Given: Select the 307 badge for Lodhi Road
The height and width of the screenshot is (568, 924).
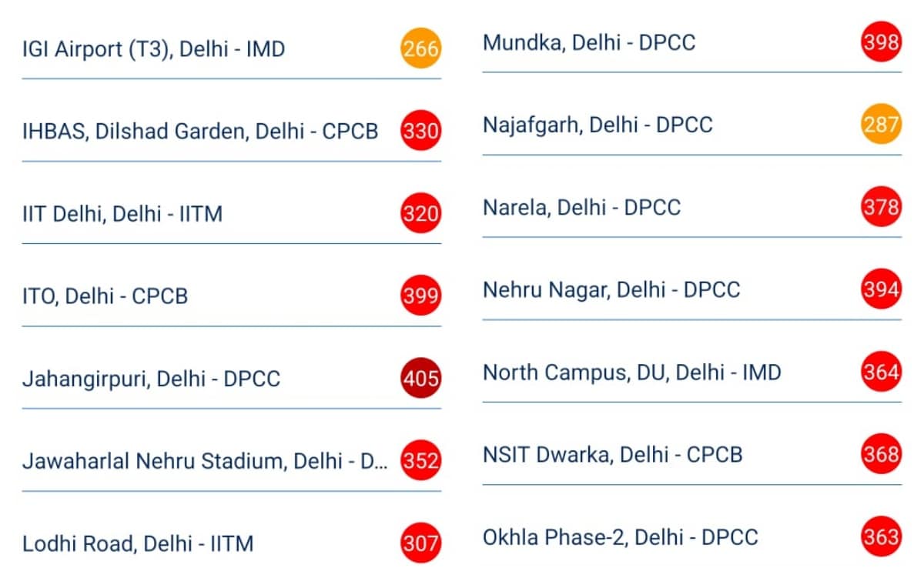Looking at the screenshot, I should (x=420, y=543).
